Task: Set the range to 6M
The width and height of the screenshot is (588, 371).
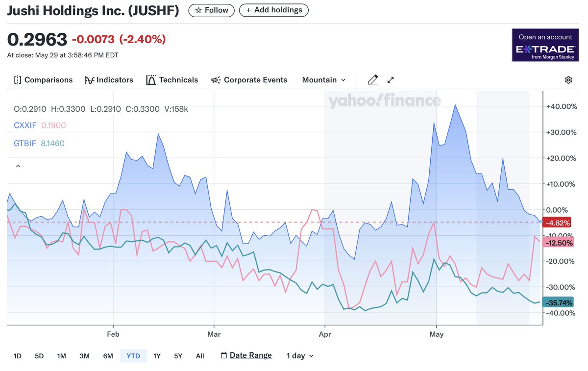Action: coord(108,356)
